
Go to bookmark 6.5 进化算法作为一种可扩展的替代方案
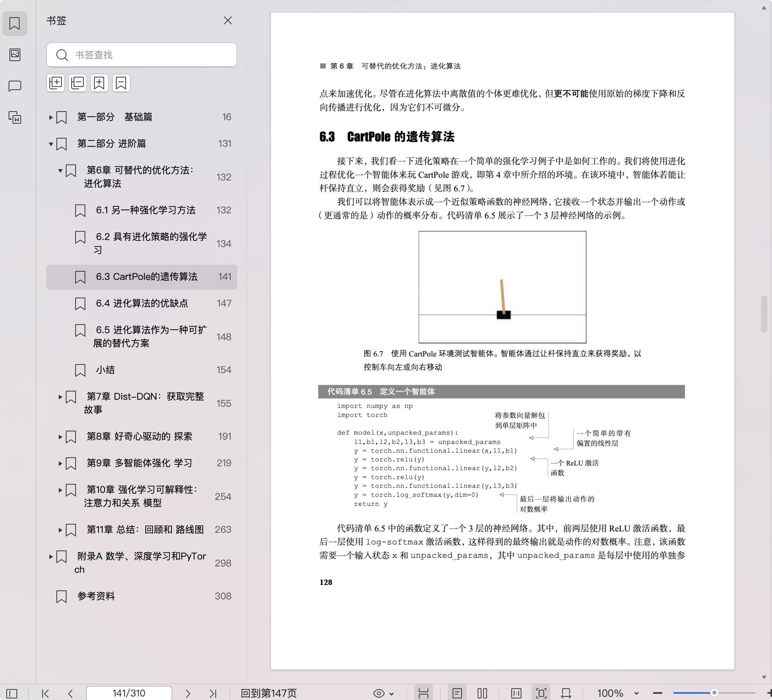pyautogui.click(x=142, y=336)
